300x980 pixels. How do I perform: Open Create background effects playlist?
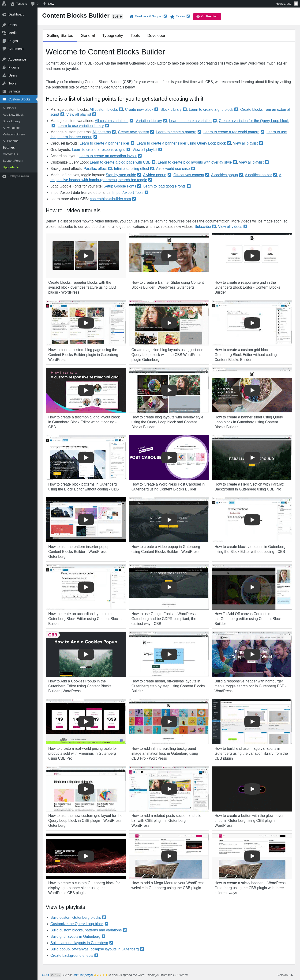click(x=72, y=956)
